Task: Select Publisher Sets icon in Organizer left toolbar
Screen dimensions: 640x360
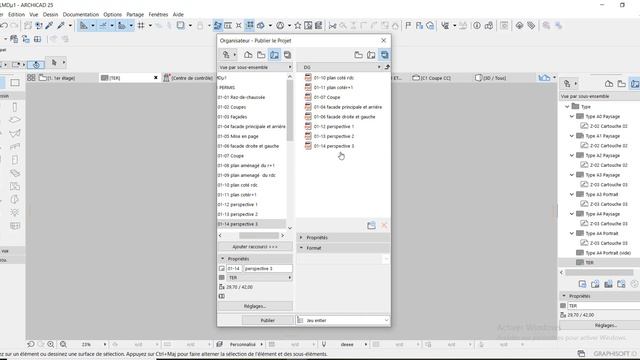Action: point(287,55)
